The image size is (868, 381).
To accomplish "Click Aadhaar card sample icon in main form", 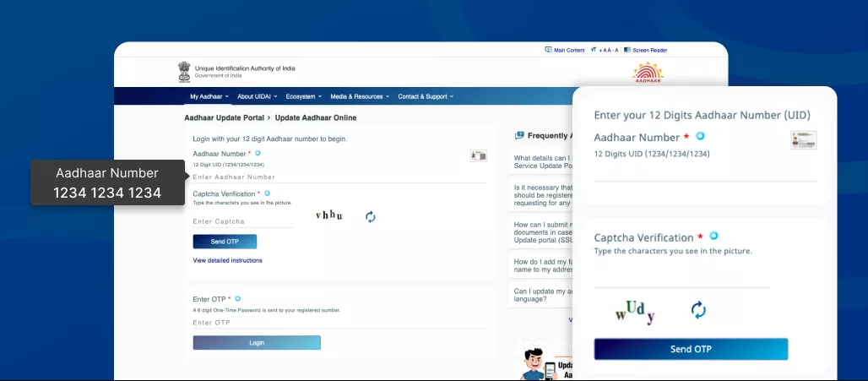I will pos(479,155).
